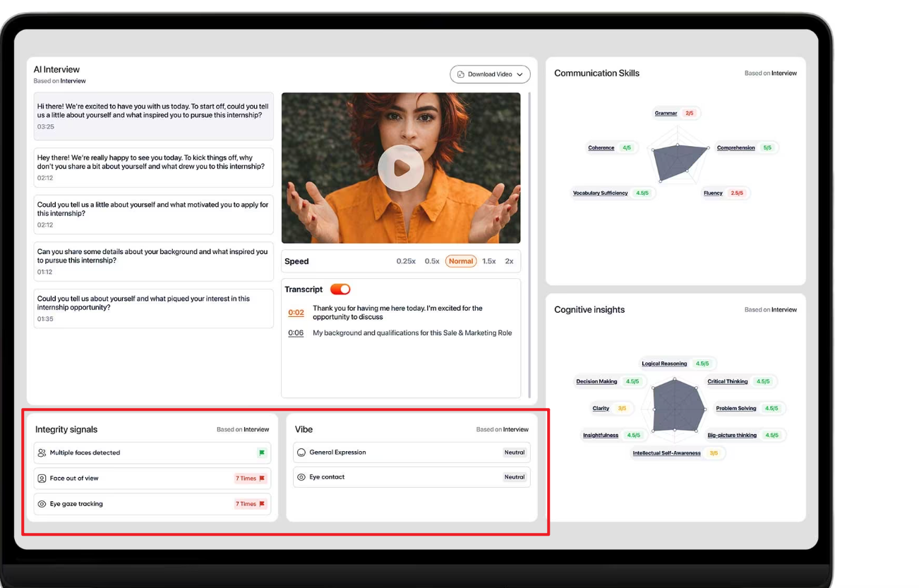Set playback speed to 0.25x
This screenshot has width=919, height=588.
pyautogui.click(x=406, y=261)
